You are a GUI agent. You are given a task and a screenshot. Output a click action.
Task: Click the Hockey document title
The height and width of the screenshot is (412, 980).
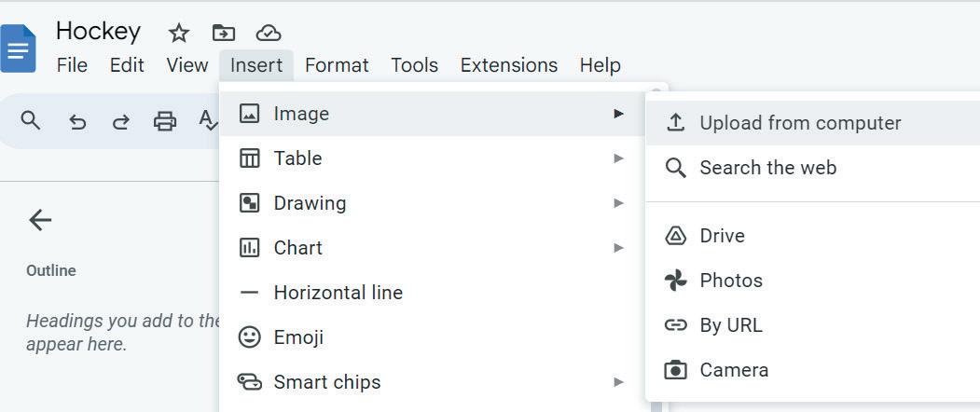pyautogui.click(x=98, y=31)
